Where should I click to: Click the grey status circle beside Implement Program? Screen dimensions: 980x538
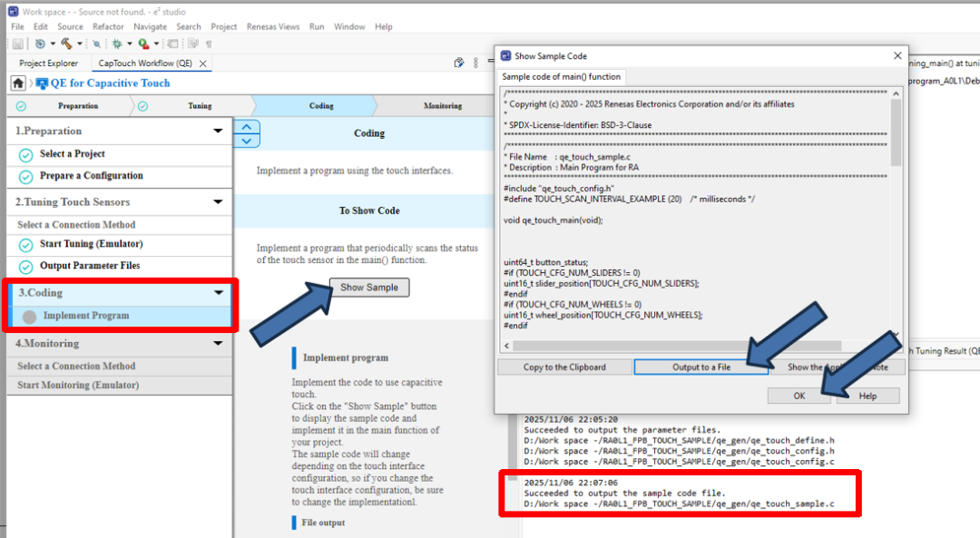click(x=29, y=317)
